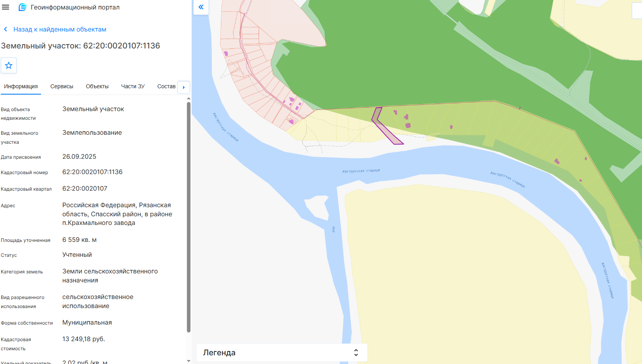642x364 pixels.
Task: Click the status value Учтенный
Action: click(x=77, y=255)
